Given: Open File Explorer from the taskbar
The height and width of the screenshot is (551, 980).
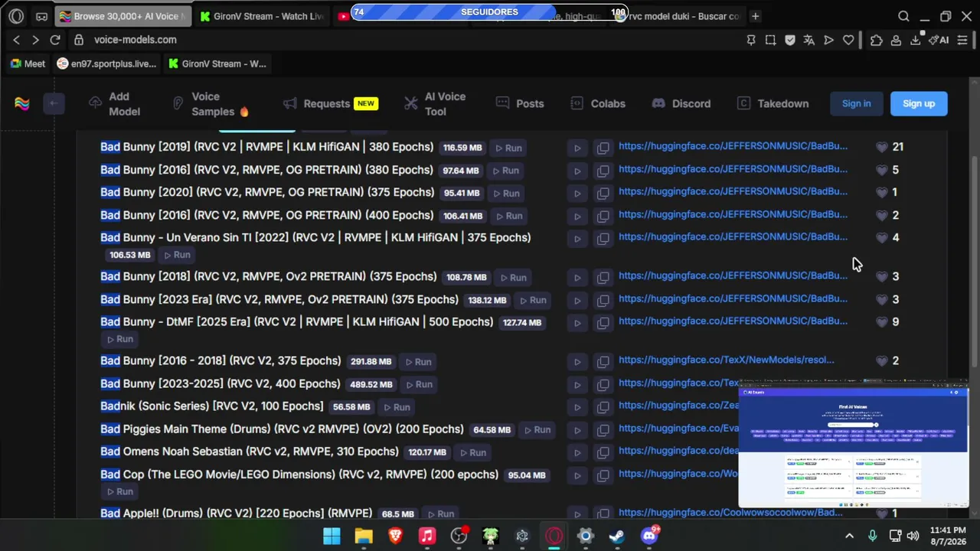Looking at the screenshot, I should point(364,536).
